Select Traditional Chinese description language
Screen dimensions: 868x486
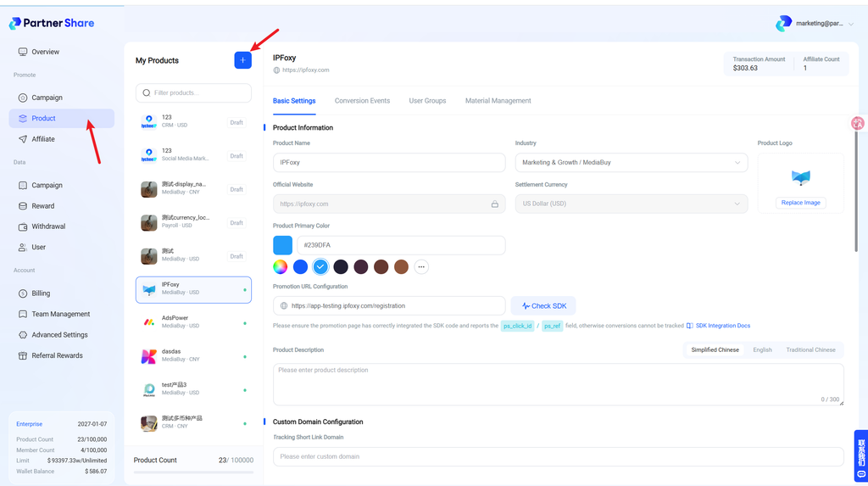[810, 350]
